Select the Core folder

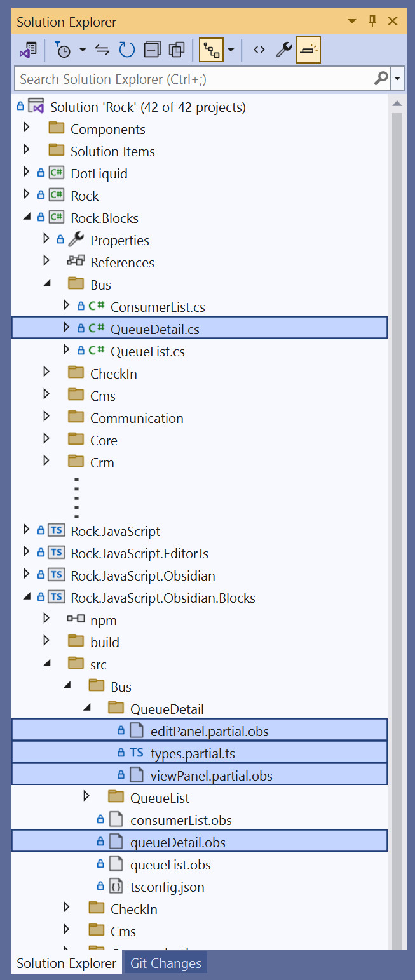(x=104, y=440)
